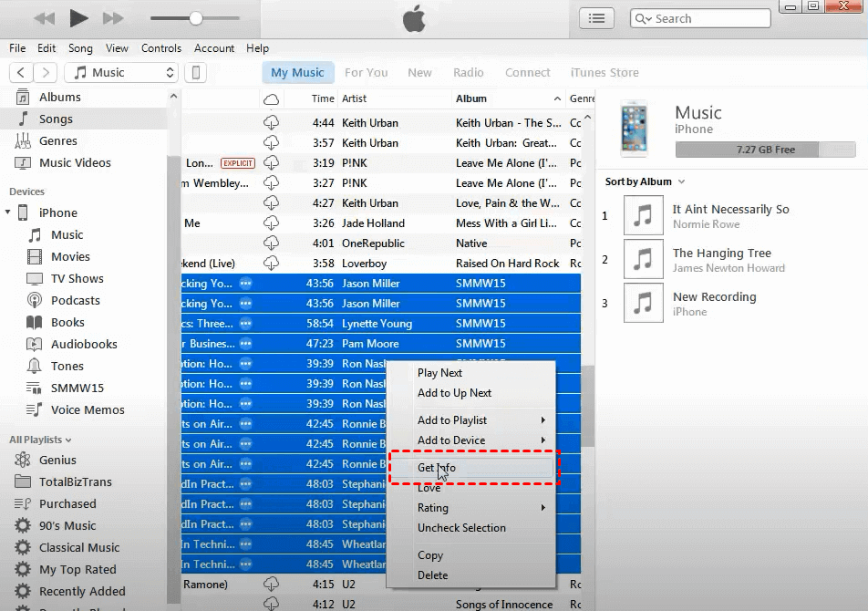Open Audiobooks under iPhone device
The image size is (868, 611).
tap(84, 345)
